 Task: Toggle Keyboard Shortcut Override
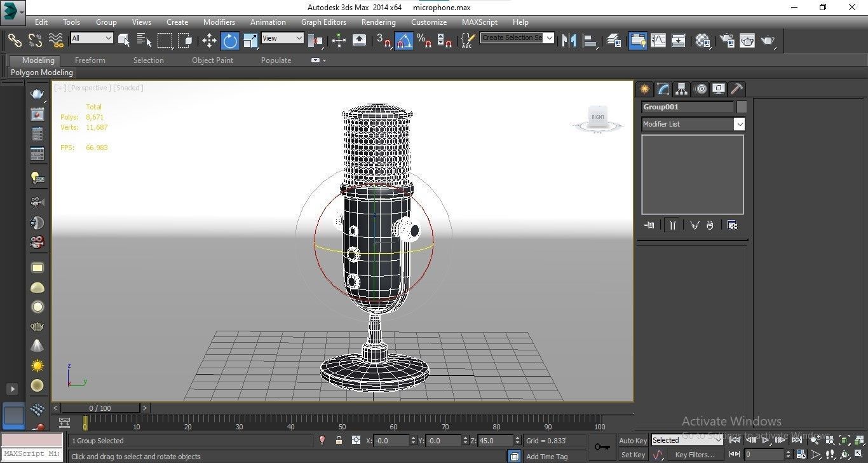359,41
